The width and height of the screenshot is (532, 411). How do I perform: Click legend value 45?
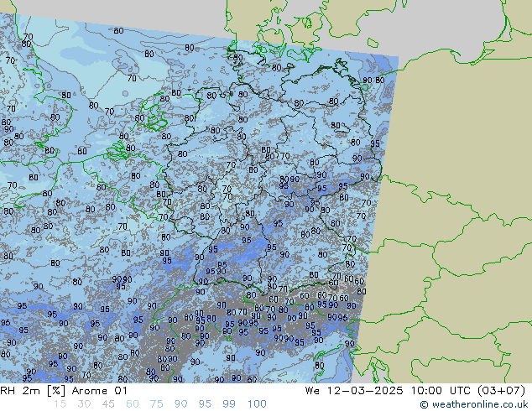point(108,404)
